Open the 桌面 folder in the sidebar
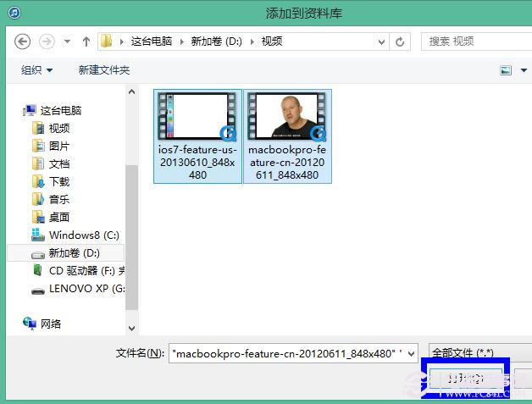This screenshot has width=532, height=404. point(51,217)
